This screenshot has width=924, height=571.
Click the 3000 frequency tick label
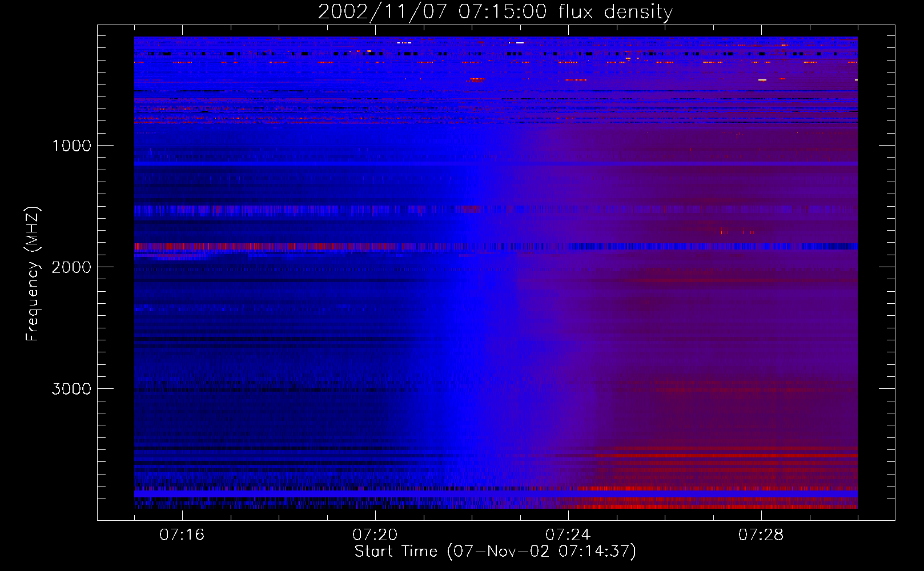point(71,389)
